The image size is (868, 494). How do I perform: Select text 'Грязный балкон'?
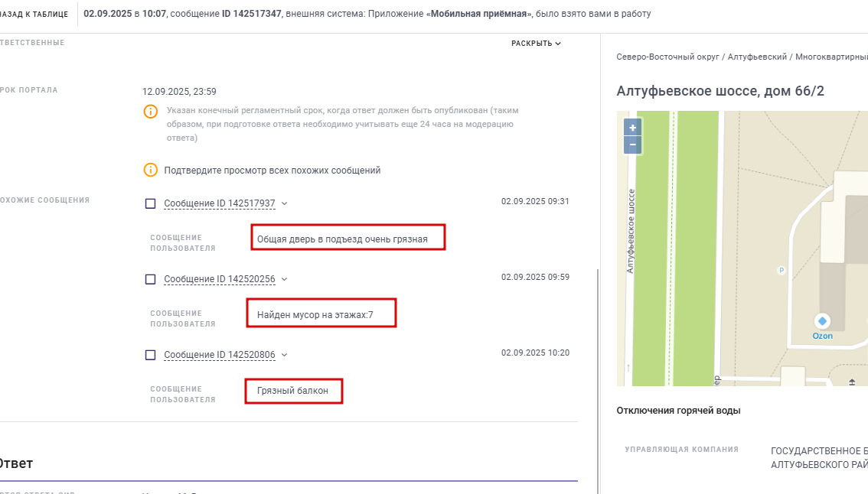click(292, 391)
